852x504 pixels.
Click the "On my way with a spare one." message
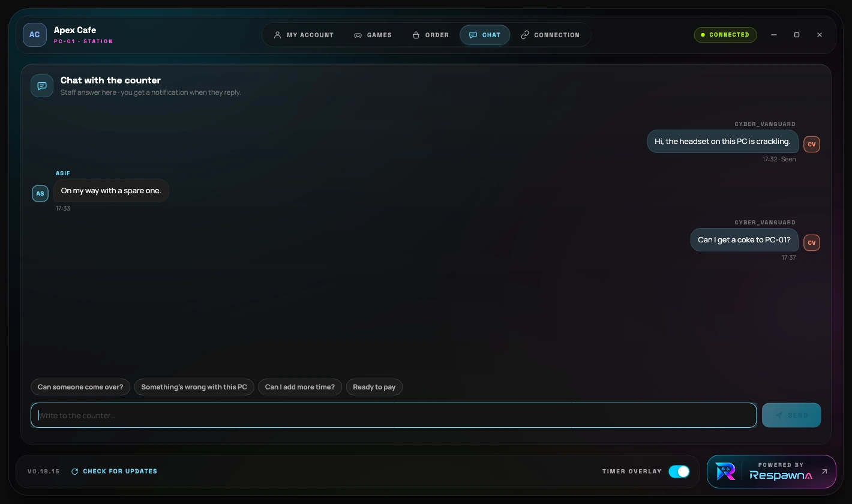point(111,191)
